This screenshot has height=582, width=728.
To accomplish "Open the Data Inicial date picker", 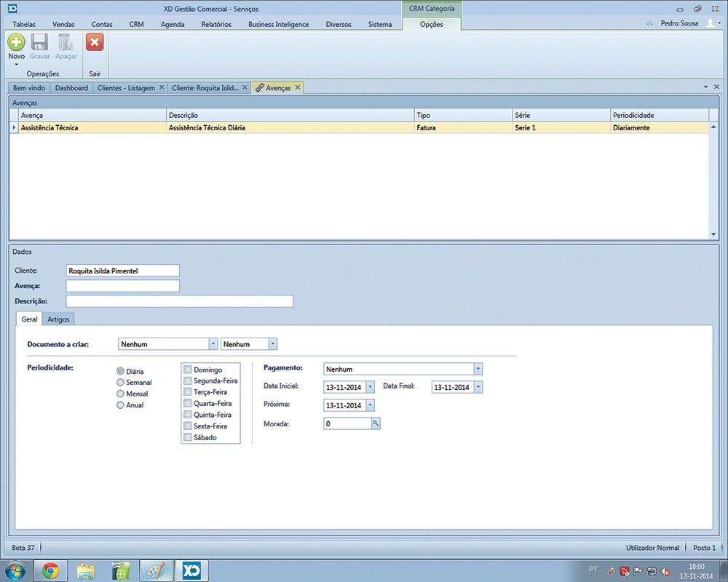I will [370, 387].
